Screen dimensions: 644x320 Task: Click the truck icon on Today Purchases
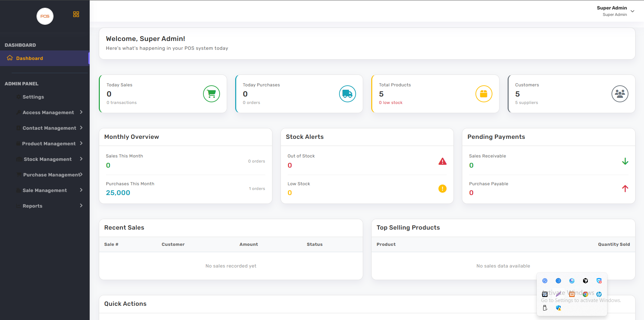pyautogui.click(x=348, y=94)
